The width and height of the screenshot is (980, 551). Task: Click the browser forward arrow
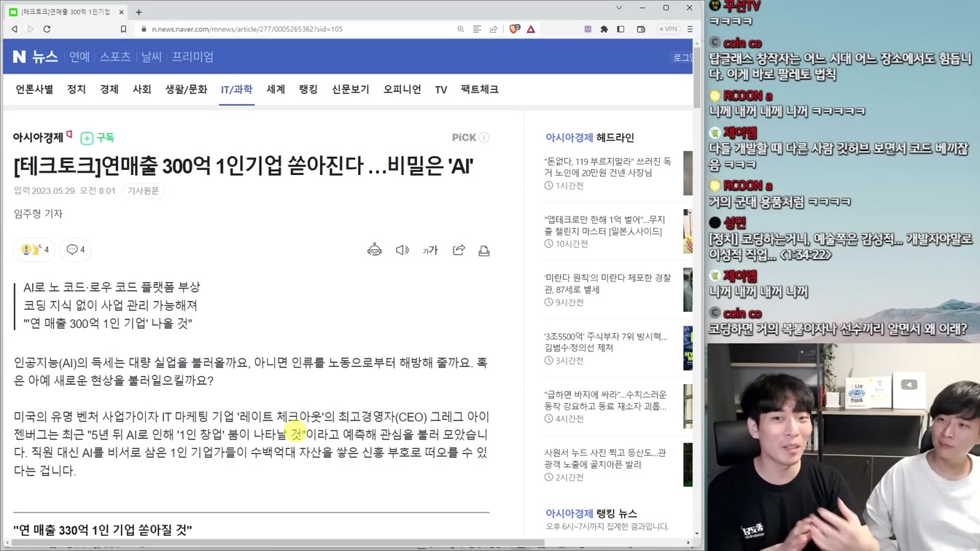click(x=31, y=29)
